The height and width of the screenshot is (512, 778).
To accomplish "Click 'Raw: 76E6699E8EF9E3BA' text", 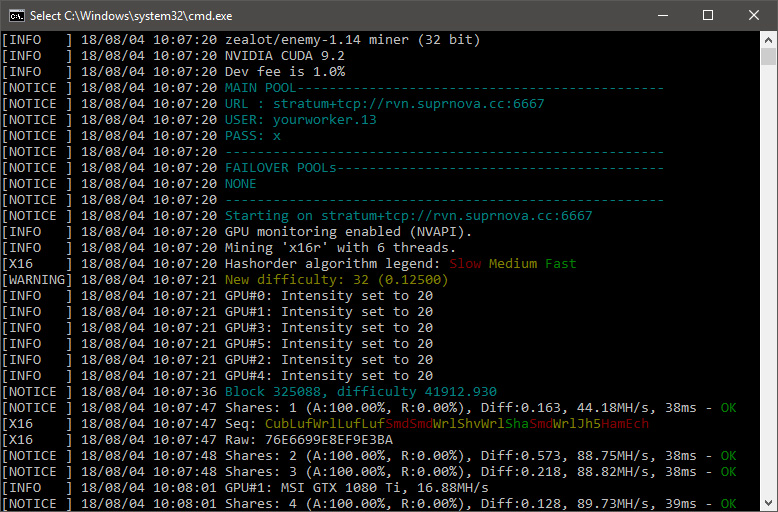I will click(309, 440).
